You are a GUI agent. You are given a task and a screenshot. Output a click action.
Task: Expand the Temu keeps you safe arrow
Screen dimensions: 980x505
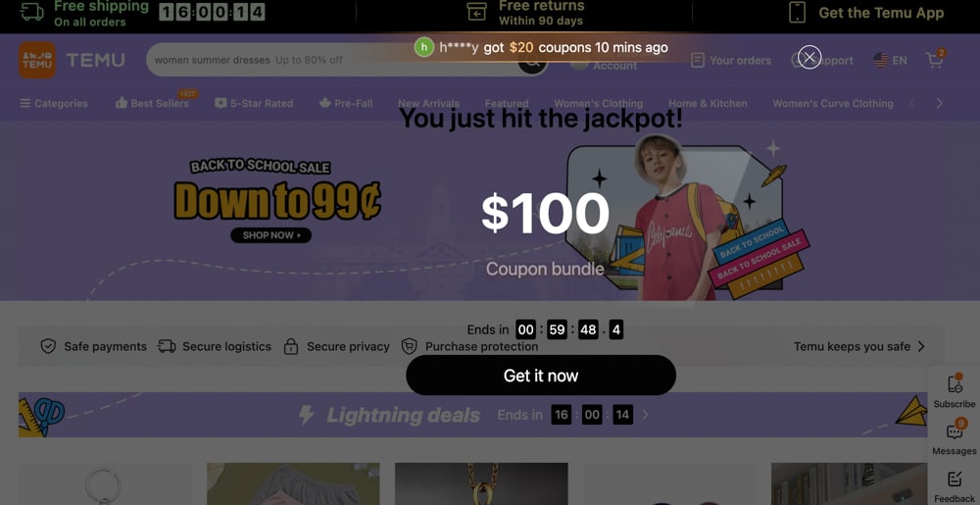[920, 346]
